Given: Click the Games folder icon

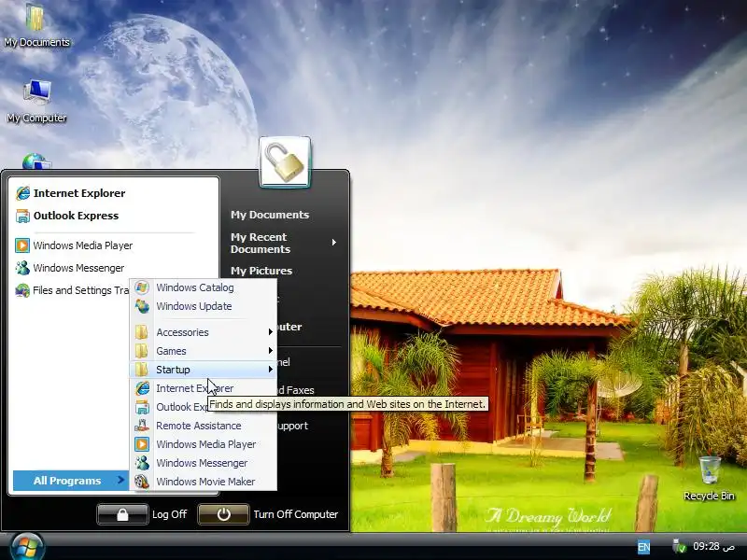Looking at the screenshot, I should (142, 351).
